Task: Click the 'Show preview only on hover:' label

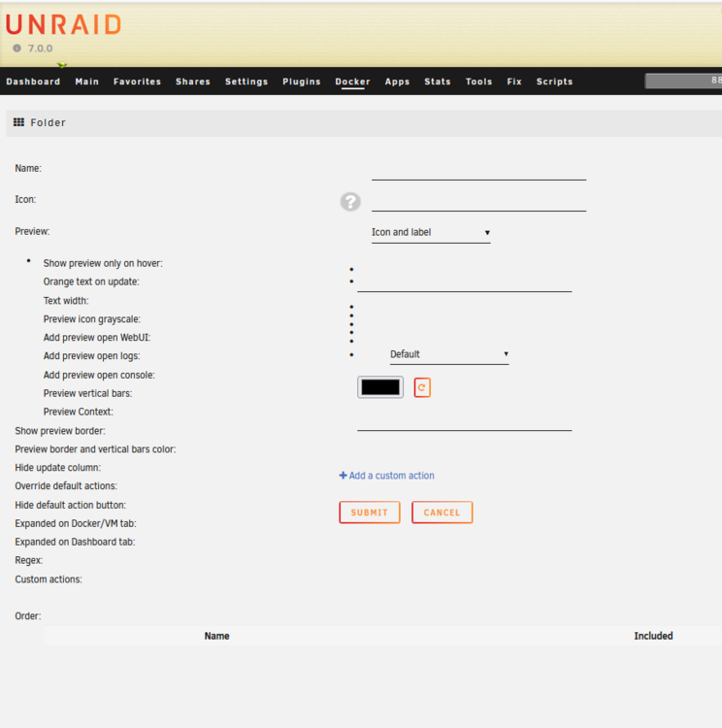Action: pos(103,263)
